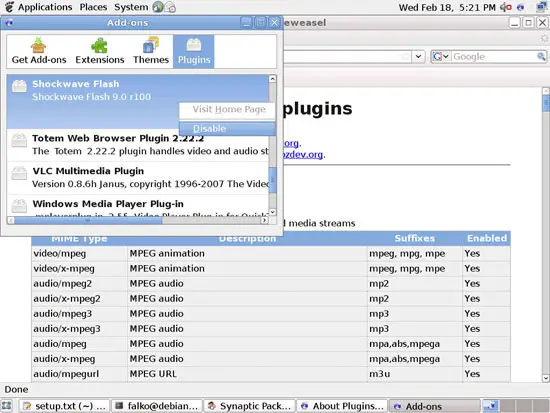Switch to the Synaptic Package taskbar window
Image resolution: width=550 pixels, height=413 pixels.
250,406
